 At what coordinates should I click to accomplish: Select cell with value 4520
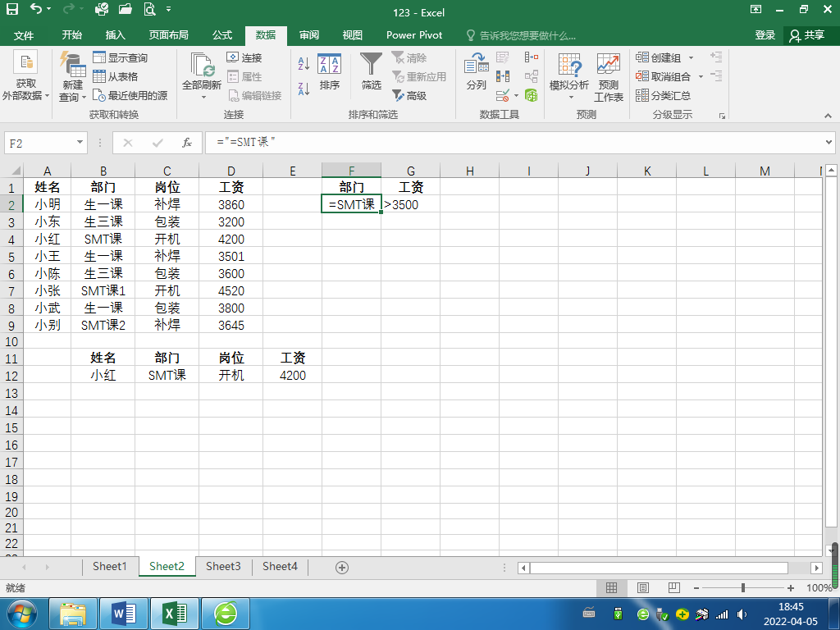(231, 291)
